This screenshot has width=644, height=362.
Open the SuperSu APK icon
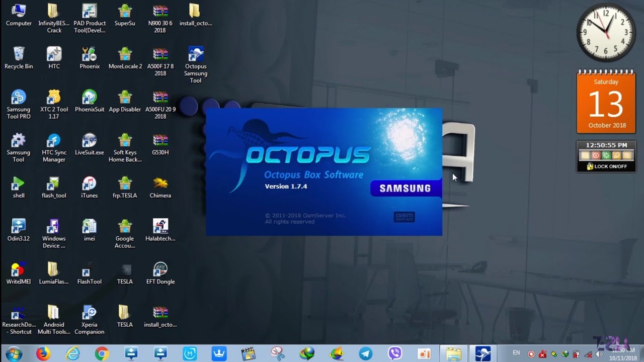pos(125,15)
